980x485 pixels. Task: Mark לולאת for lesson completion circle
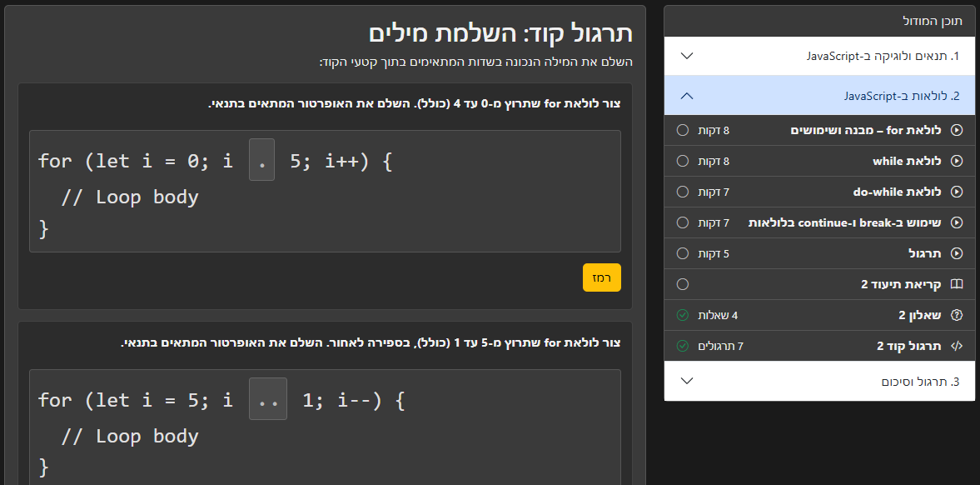[683, 130]
